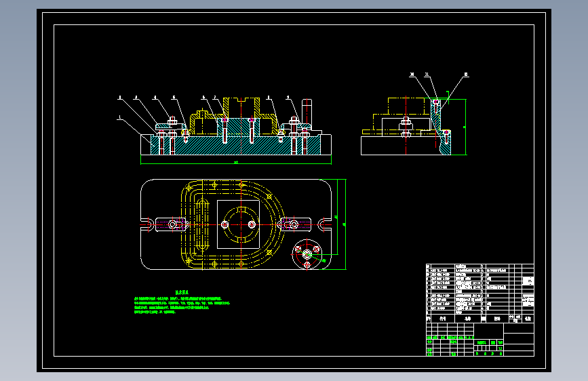Click the cyan hatched base plate in section view
Image resolution: width=588 pixels, height=381 pixels.
236,146
